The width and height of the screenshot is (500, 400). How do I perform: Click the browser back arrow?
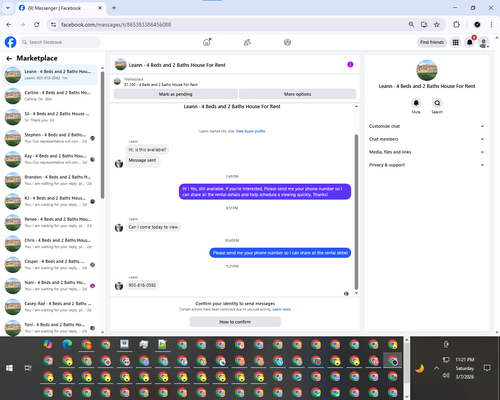9,25
